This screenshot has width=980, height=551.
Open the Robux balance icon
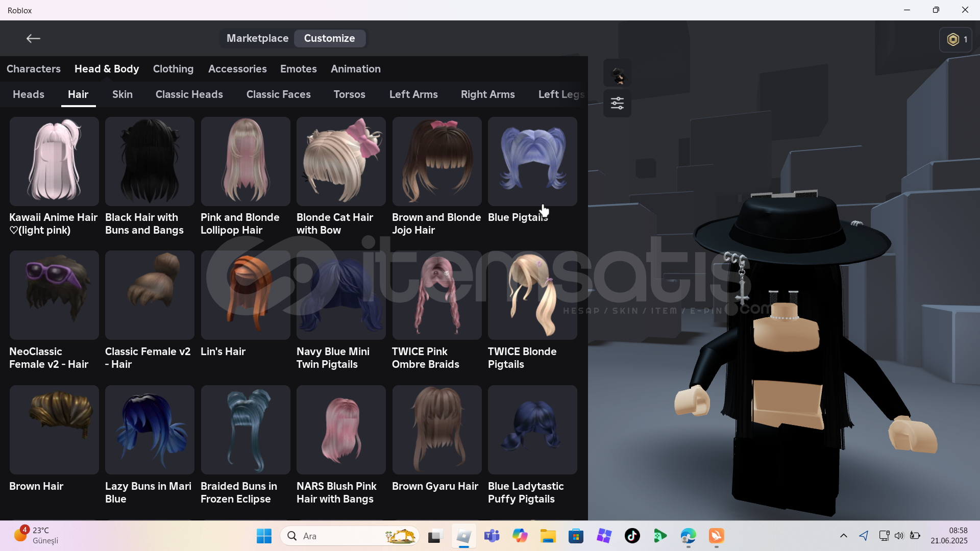coord(952,39)
